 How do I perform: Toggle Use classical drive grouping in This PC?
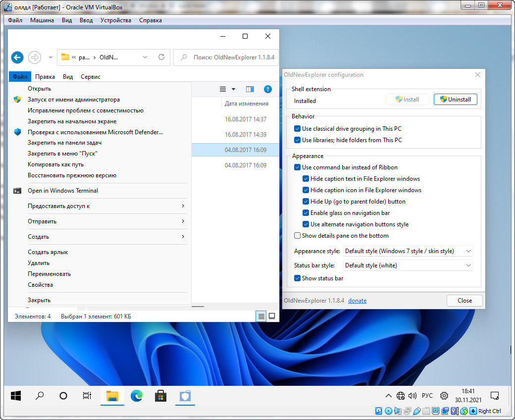[297, 129]
